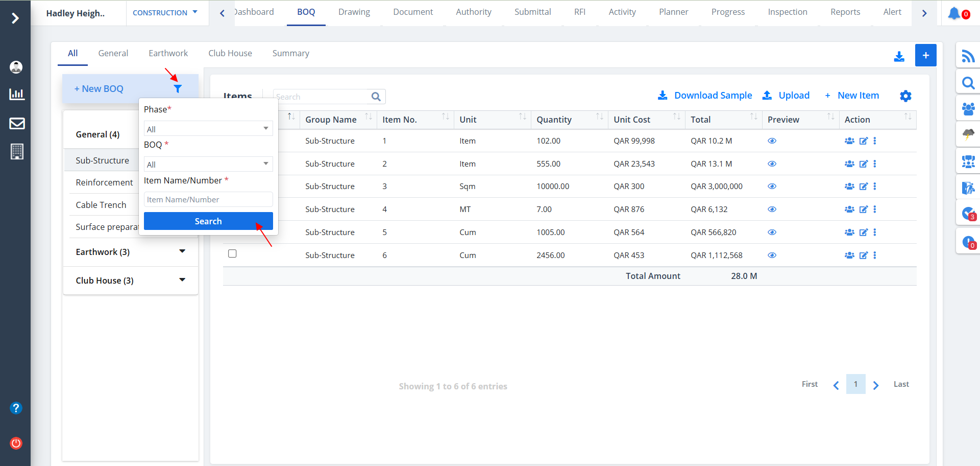
Task: Click the funnel filter icon beside New BOQ
Action: [x=177, y=89]
